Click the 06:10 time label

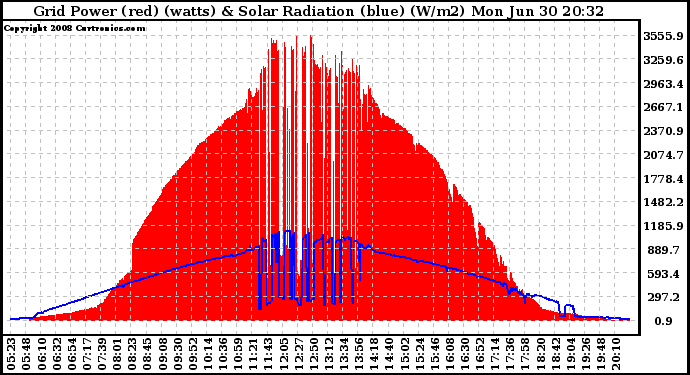point(41,354)
